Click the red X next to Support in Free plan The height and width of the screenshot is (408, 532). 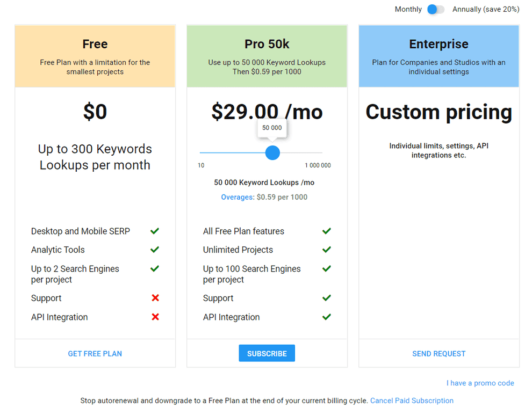pyautogui.click(x=155, y=298)
